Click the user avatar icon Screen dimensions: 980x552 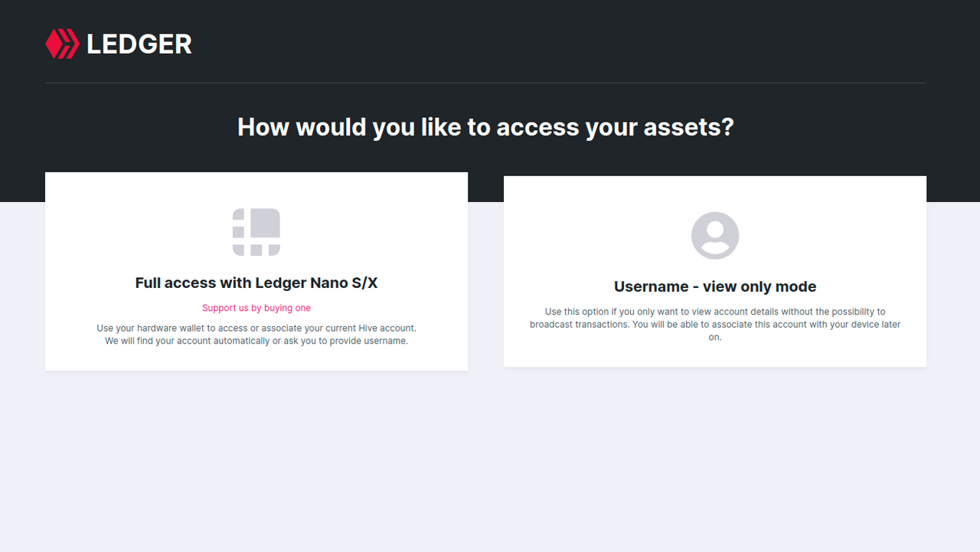(715, 236)
